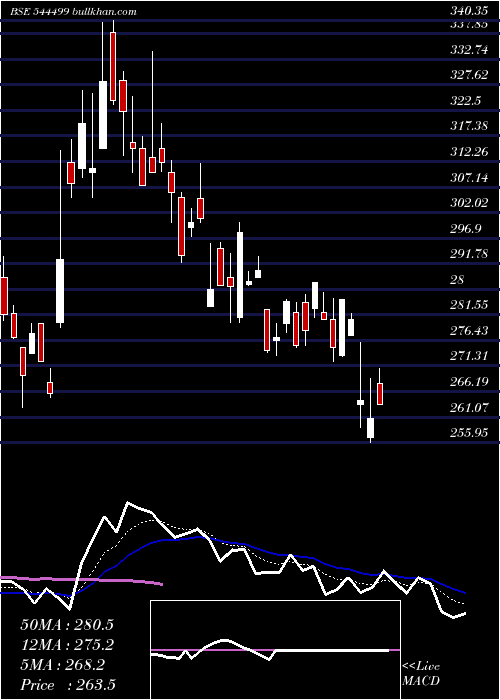This screenshot has width=500, height=700.
Task: Click the 302.02 price label
Action: coord(469,203)
